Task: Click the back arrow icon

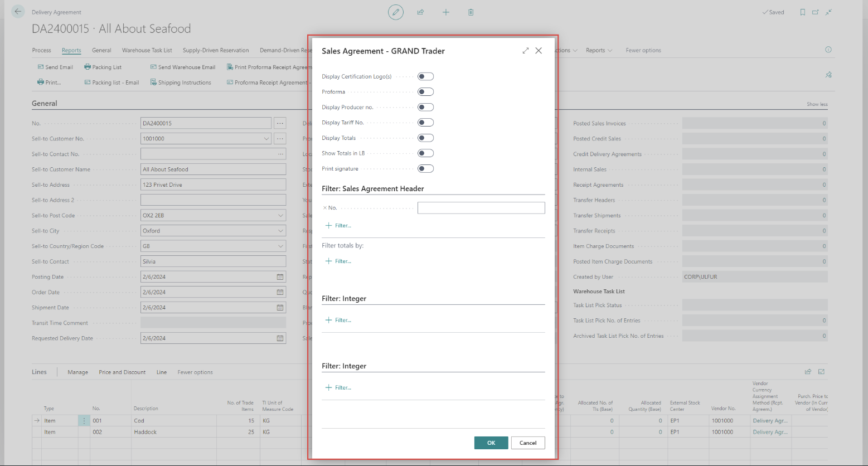Action: pyautogui.click(x=18, y=12)
